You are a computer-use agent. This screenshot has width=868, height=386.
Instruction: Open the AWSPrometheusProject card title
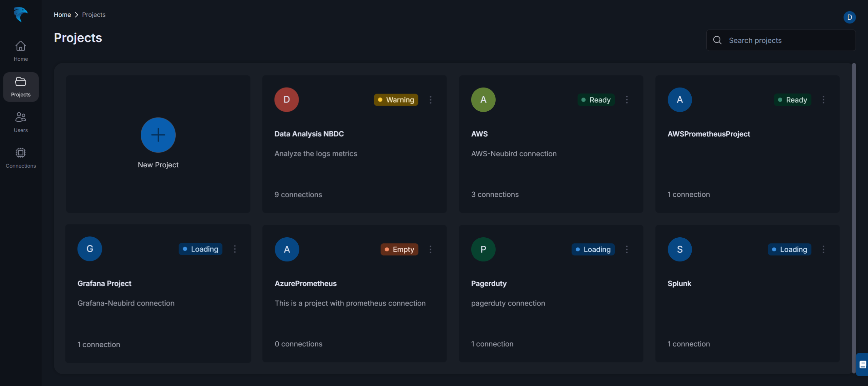click(x=709, y=134)
